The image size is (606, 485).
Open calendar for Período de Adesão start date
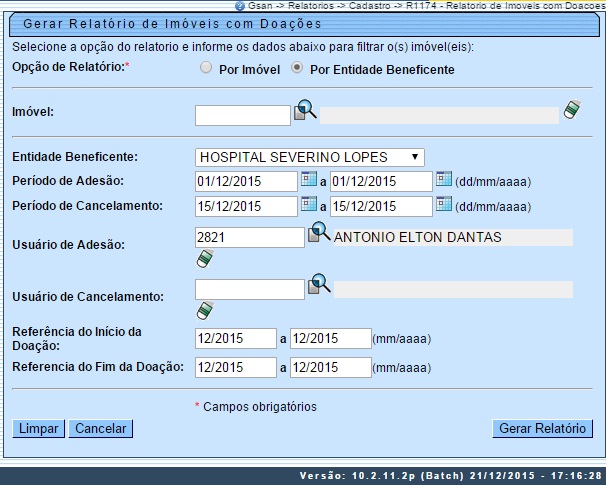coord(309,179)
